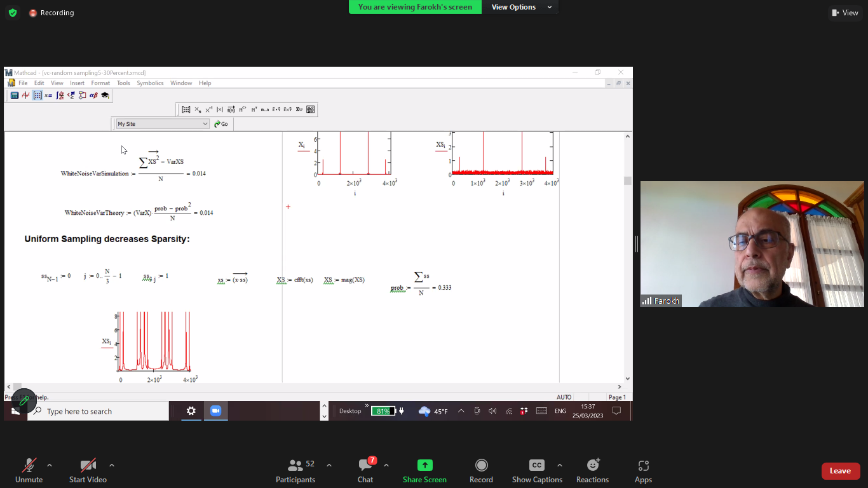Open the Calculus toolbar icon
The height and width of the screenshot is (488, 868).
coord(60,95)
